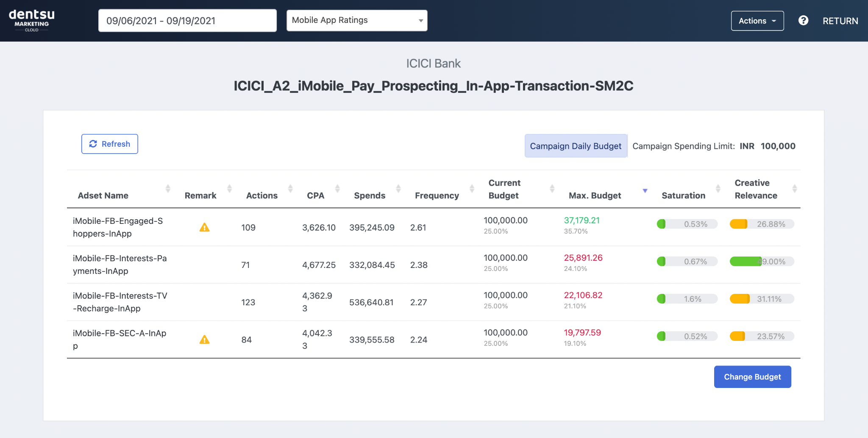
Task: Click the Max. Budget value 19,797.59
Action: (x=582, y=332)
